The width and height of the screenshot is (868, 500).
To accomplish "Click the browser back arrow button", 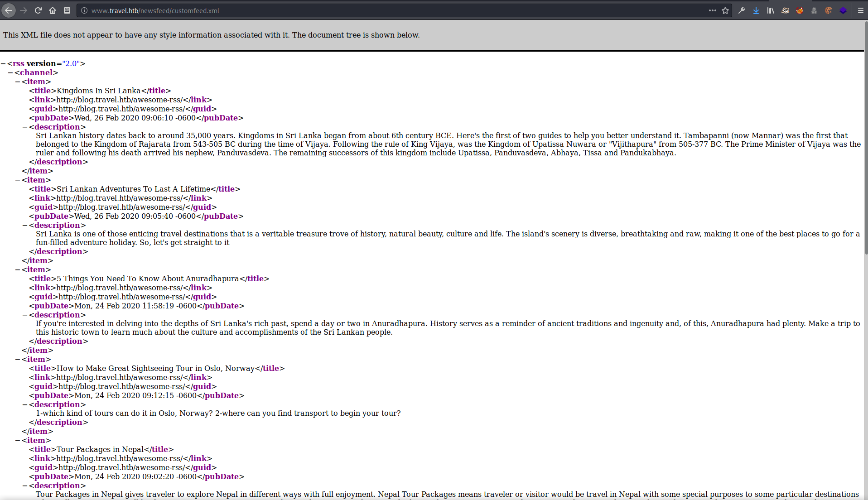I will pos(9,10).
